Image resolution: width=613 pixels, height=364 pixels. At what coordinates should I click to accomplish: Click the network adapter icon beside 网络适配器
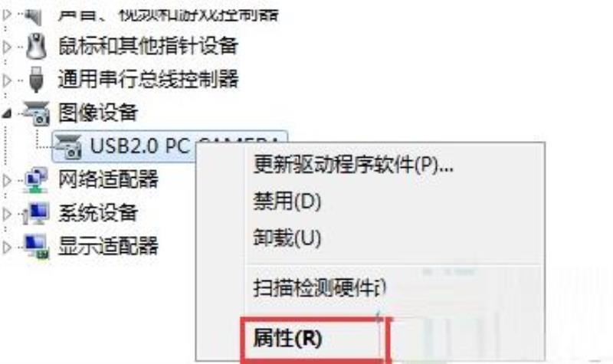click(36, 180)
